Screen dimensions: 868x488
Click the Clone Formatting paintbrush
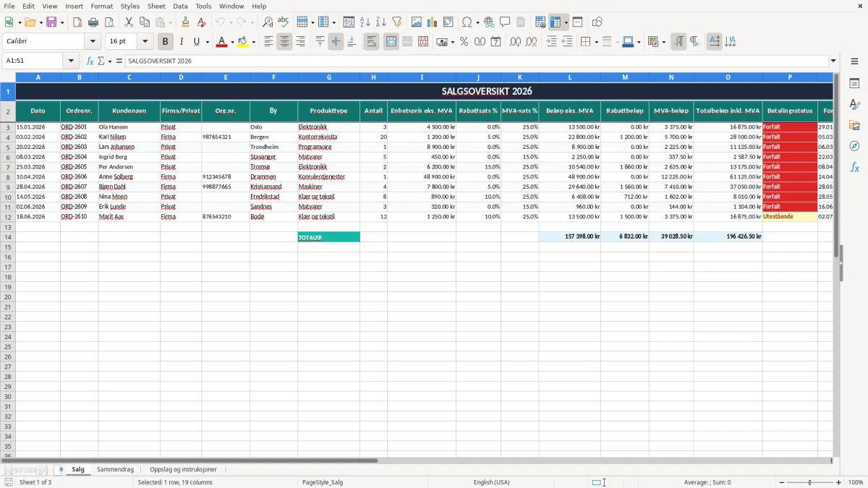pos(186,22)
